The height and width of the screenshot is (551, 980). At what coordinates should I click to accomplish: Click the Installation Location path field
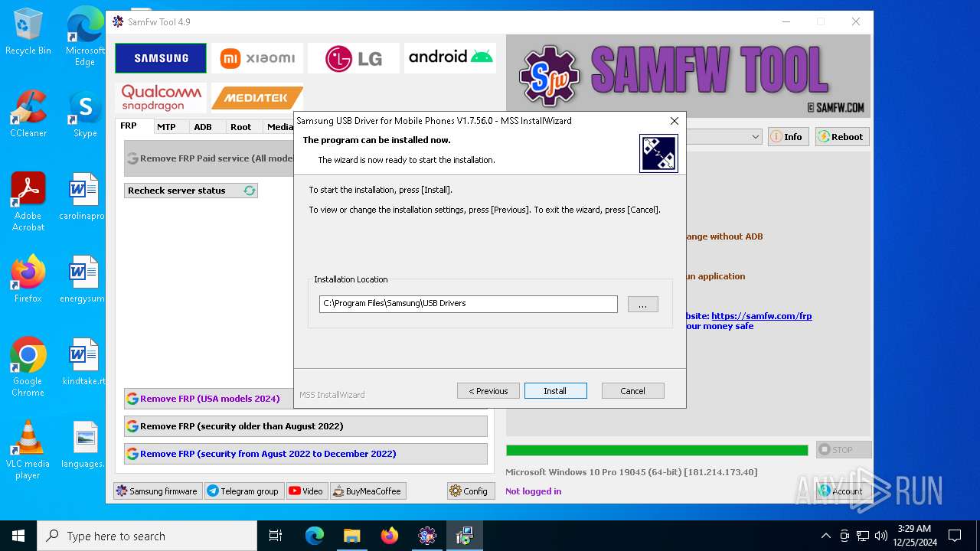[469, 304]
